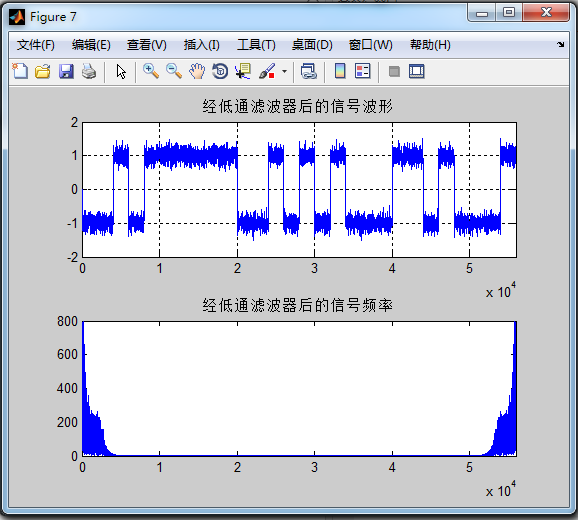This screenshot has width=578, height=520.
Task: Open the 工具(T) menu
Action: pos(256,45)
